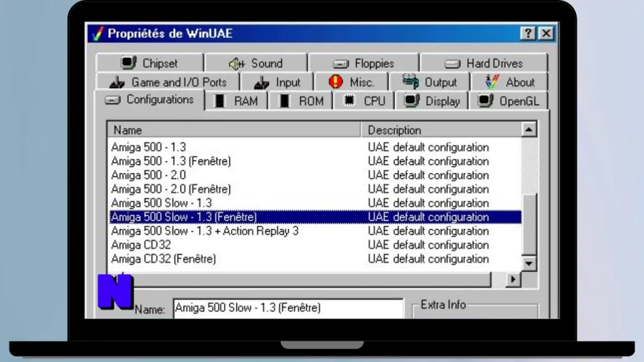Select Amiga 500 - 2.0 (Fenêtre) row
This screenshot has height=362, width=644.
click(315, 189)
